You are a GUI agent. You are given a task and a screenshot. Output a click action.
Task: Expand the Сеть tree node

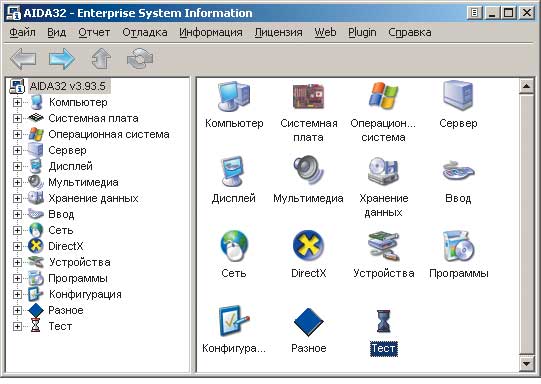pos(17,230)
